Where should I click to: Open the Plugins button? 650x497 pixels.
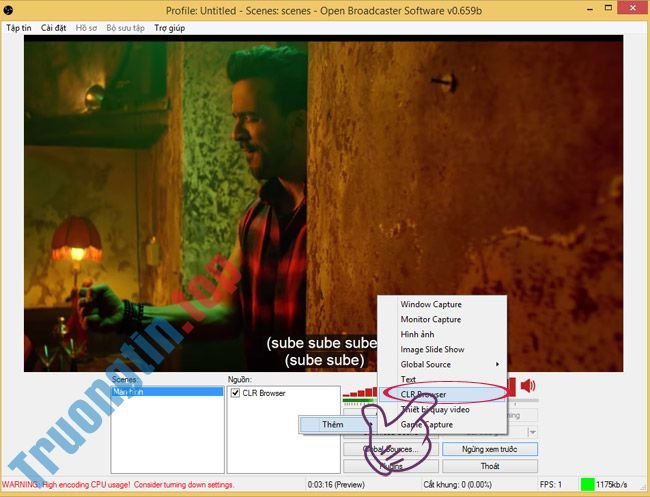(390, 466)
